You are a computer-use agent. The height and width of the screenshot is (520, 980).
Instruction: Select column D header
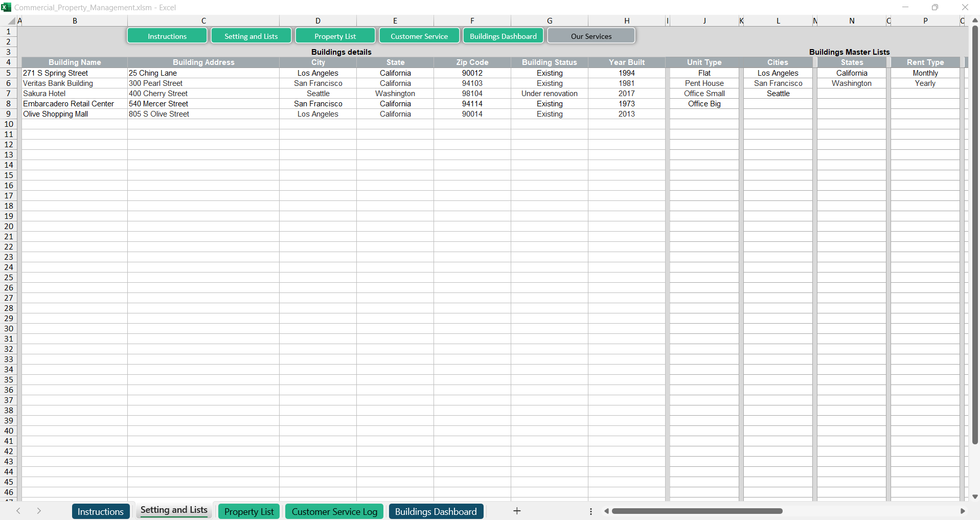point(317,21)
